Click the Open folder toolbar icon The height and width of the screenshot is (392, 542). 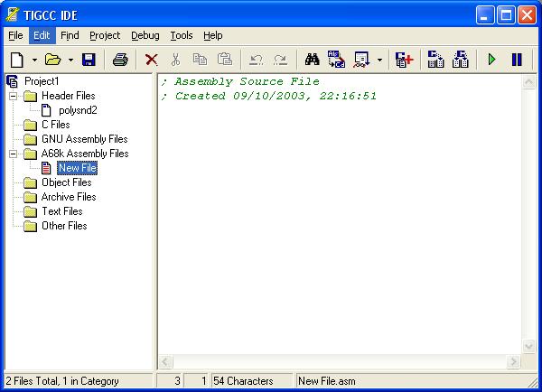point(53,60)
